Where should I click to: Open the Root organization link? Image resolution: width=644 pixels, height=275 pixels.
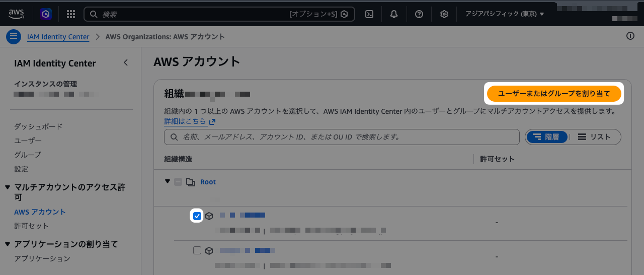(208, 182)
